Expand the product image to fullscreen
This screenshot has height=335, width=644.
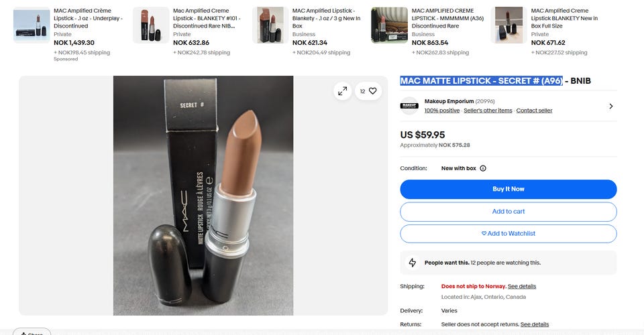(343, 91)
